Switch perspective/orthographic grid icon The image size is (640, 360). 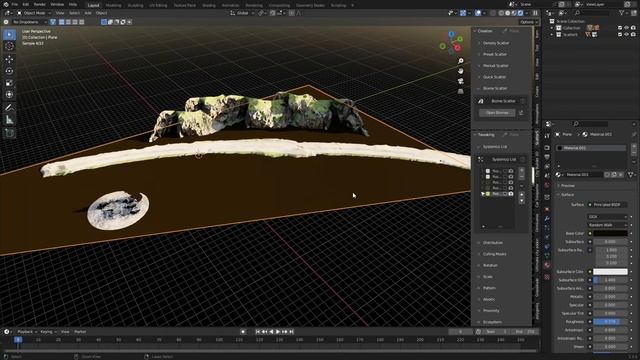pos(460,91)
